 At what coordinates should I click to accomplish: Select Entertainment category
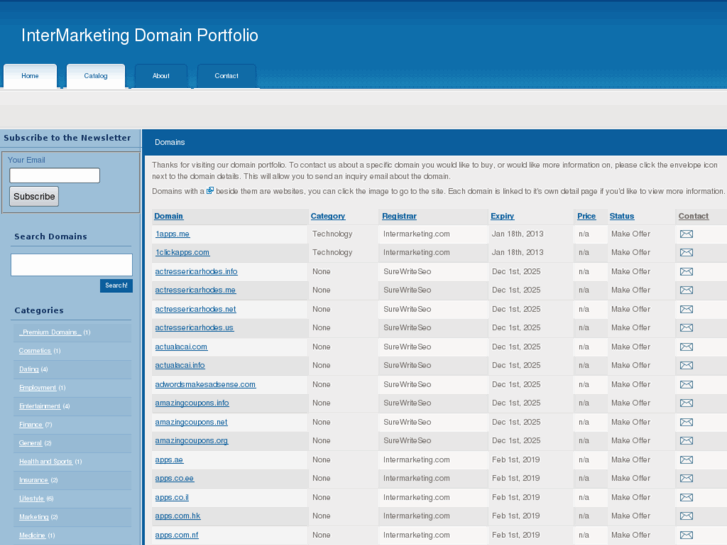pyautogui.click(x=40, y=406)
